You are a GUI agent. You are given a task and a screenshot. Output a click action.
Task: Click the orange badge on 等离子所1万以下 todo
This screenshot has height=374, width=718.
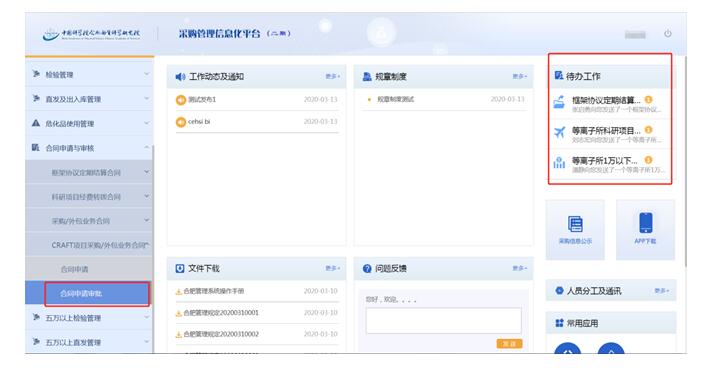pyautogui.click(x=648, y=160)
